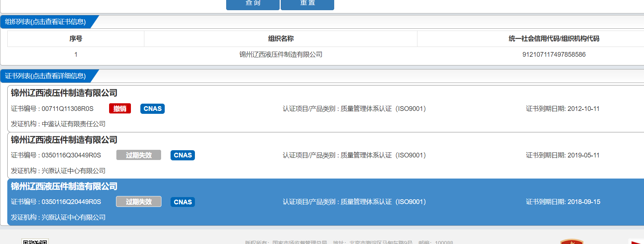This screenshot has height=244, width=644.
Task: Click CNAS badge of certificate 00711Q11308R0S
Action: pyautogui.click(x=152, y=109)
